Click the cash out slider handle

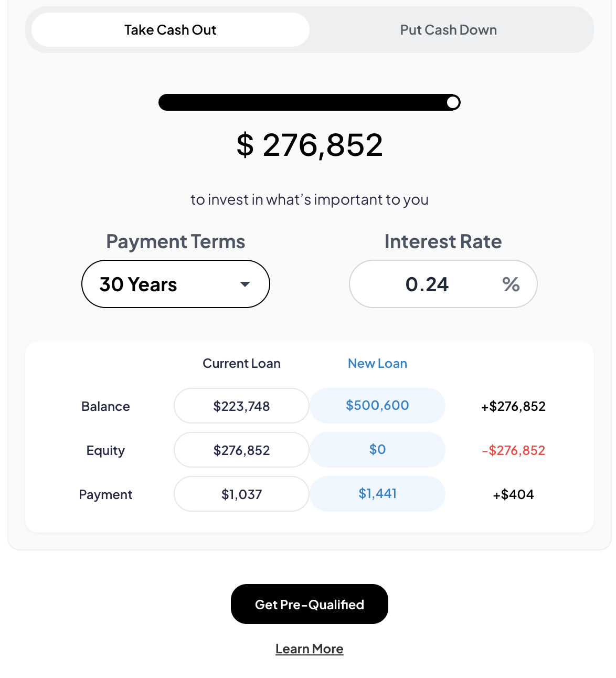point(453,102)
